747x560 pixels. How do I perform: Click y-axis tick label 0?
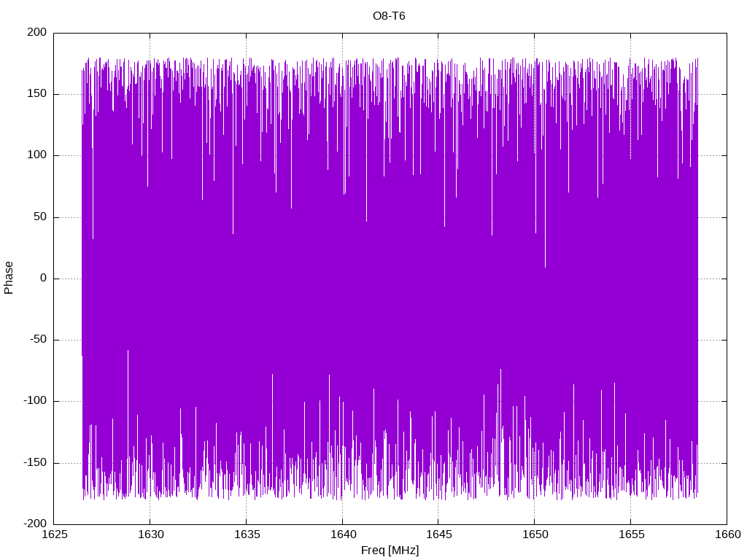tap(44, 278)
